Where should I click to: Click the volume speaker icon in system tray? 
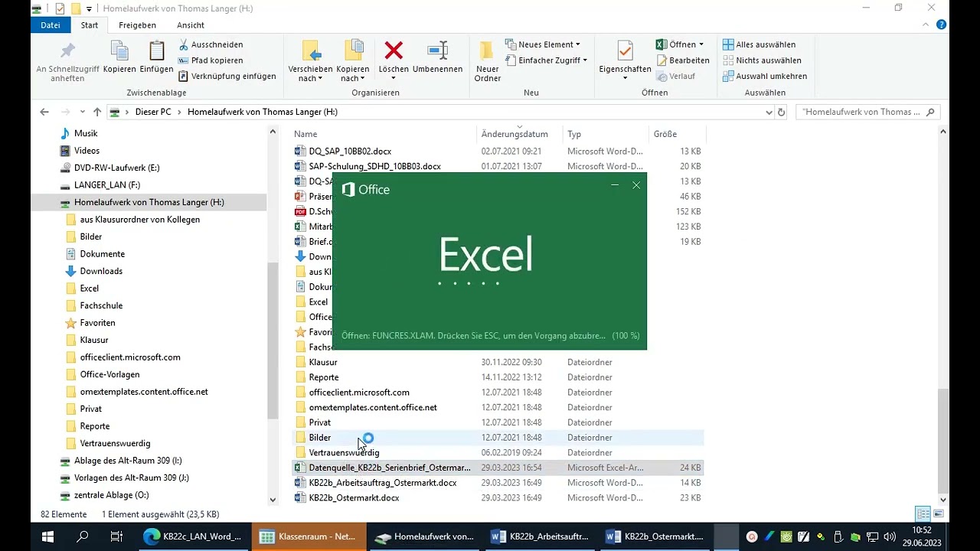coord(889,536)
